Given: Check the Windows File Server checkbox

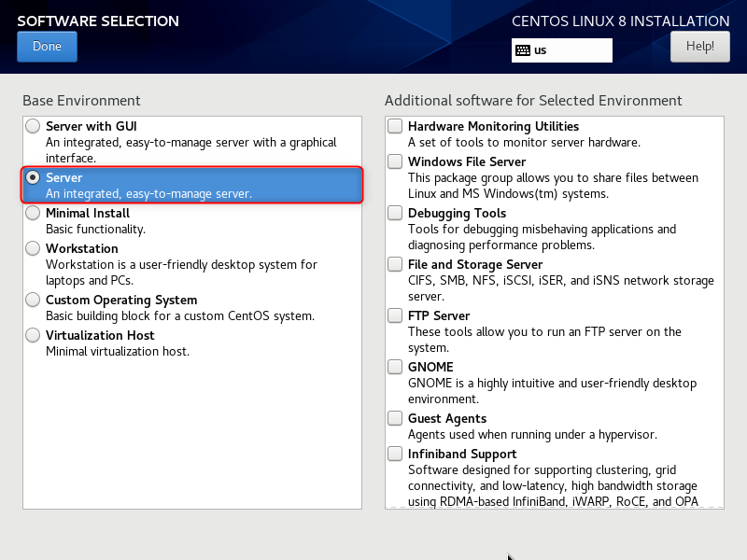Looking at the screenshot, I should pyautogui.click(x=395, y=161).
